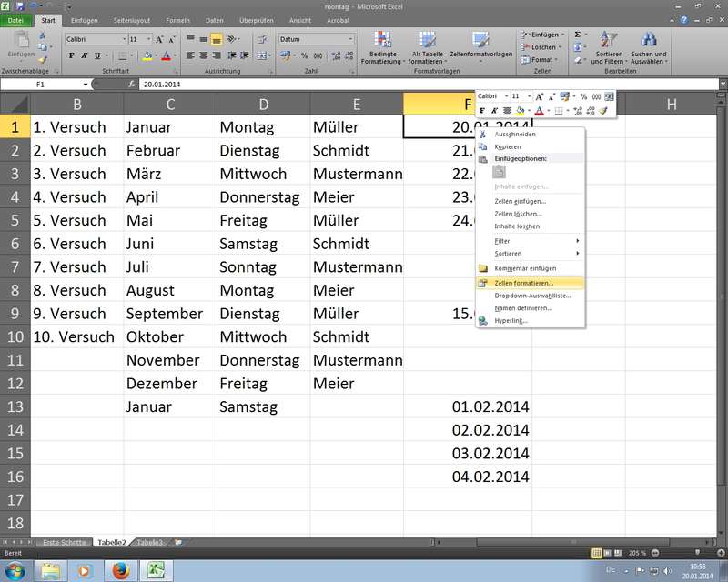The height and width of the screenshot is (582, 728).
Task: Click the formula bar showing 20.01.2014
Action: click(429, 85)
